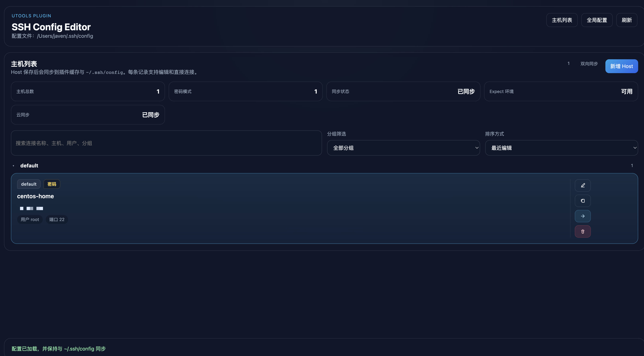
Task: Click the default tag on host card
Action: tap(29, 184)
